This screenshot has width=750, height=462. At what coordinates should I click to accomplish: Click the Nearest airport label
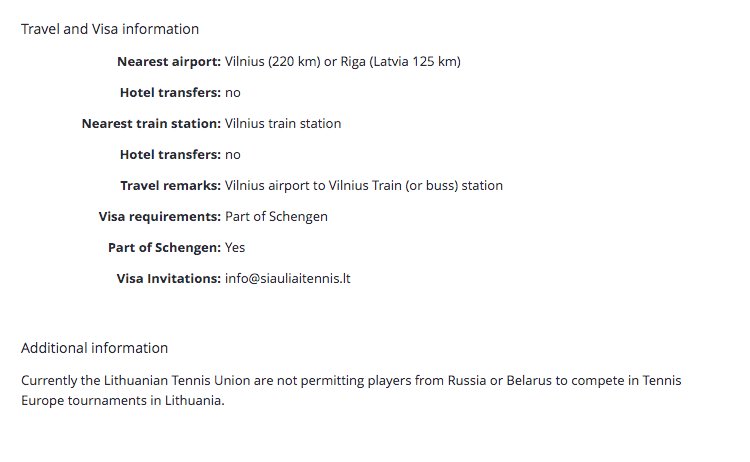click(169, 62)
